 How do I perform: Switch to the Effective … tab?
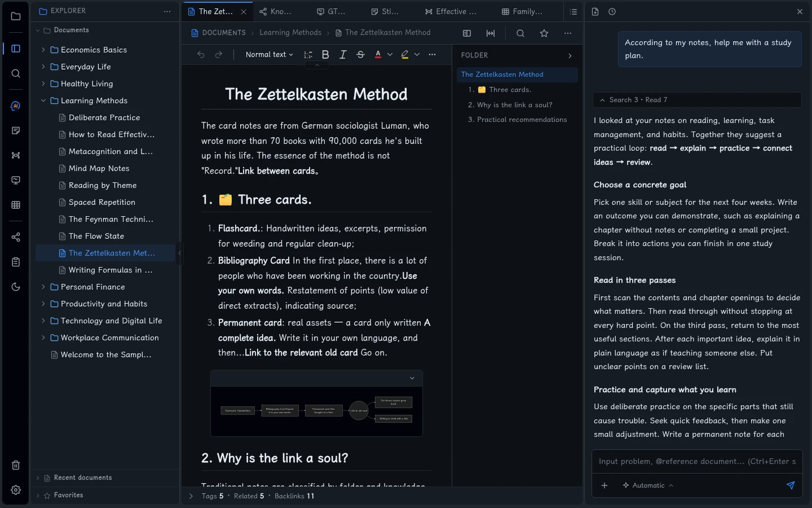[451, 11]
